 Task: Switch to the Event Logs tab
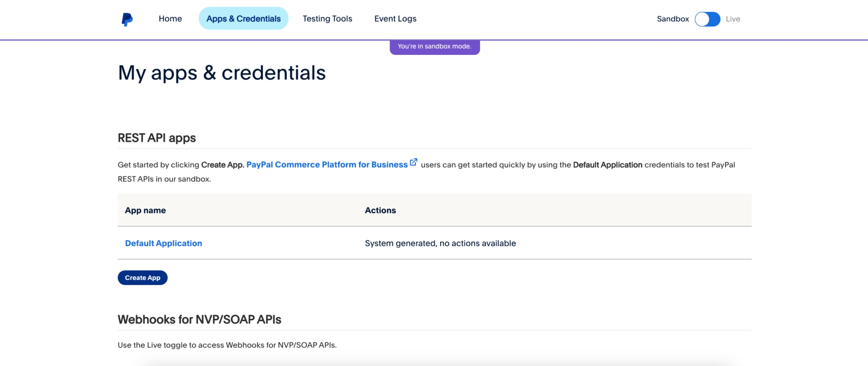(395, 19)
